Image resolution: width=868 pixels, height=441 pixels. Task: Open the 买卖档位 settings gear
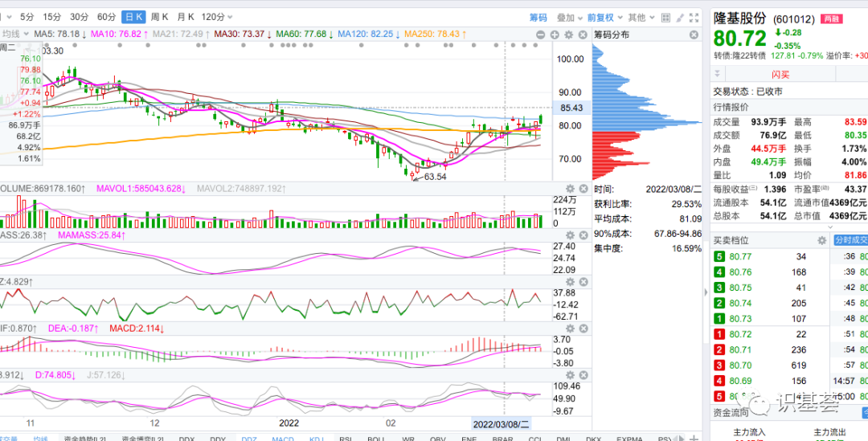click(x=822, y=241)
